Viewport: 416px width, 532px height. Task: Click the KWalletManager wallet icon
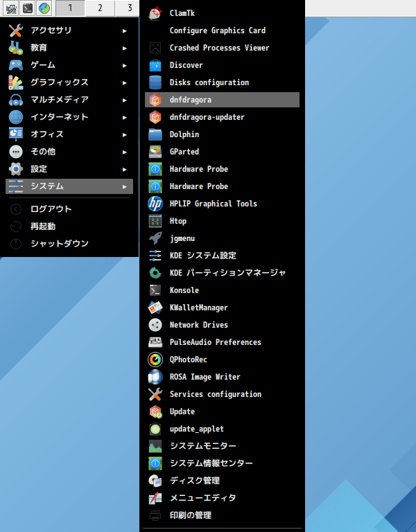click(155, 308)
